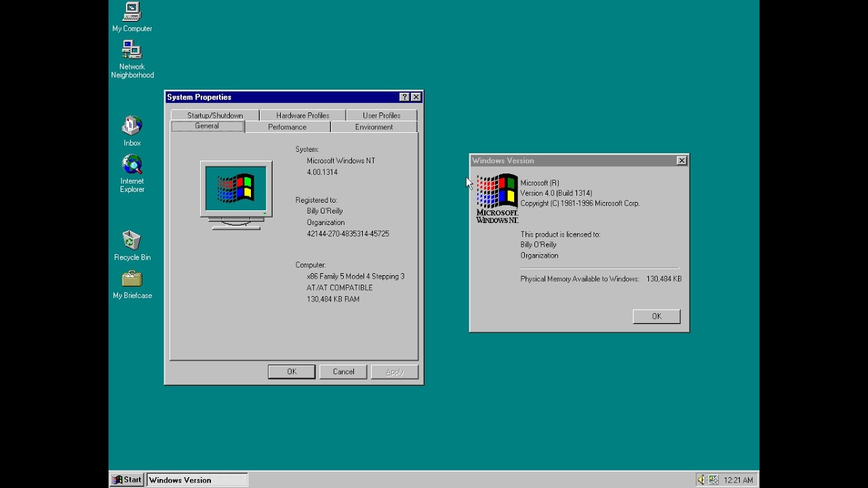Screen dimensions: 868x488
Task: Select the Inbox desktop icon
Action: pos(132,131)
